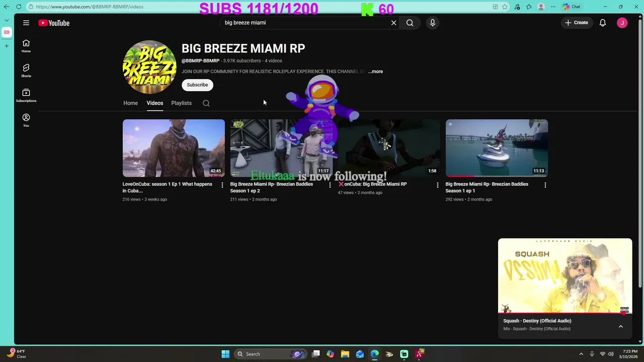Click the Squash Destiny miniplayer video
Screen dimensions: 644x362
565,276
